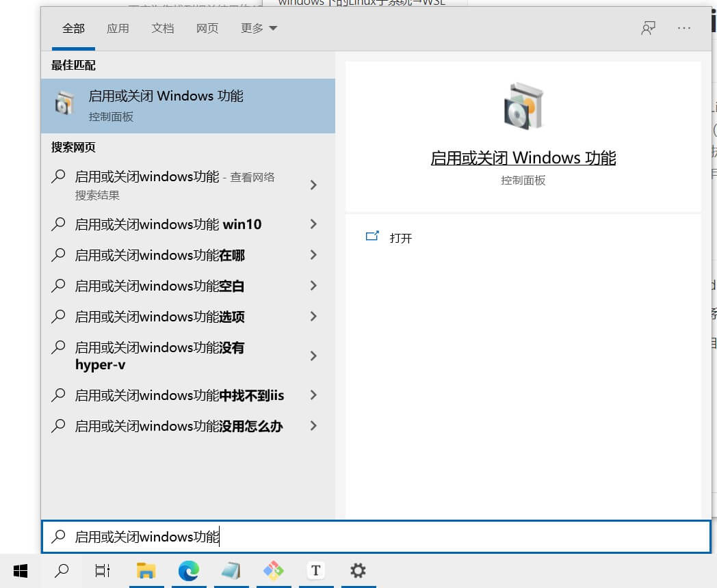Click magnifier icon beside 在哪 suggestion
717x588 pixels.
(x=59, y=254)
